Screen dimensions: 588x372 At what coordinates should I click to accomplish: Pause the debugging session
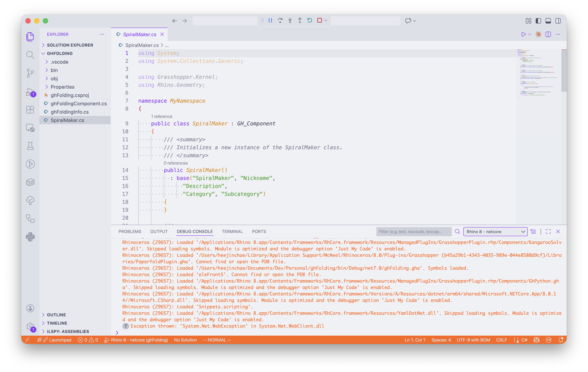click(x=270, y=20)
